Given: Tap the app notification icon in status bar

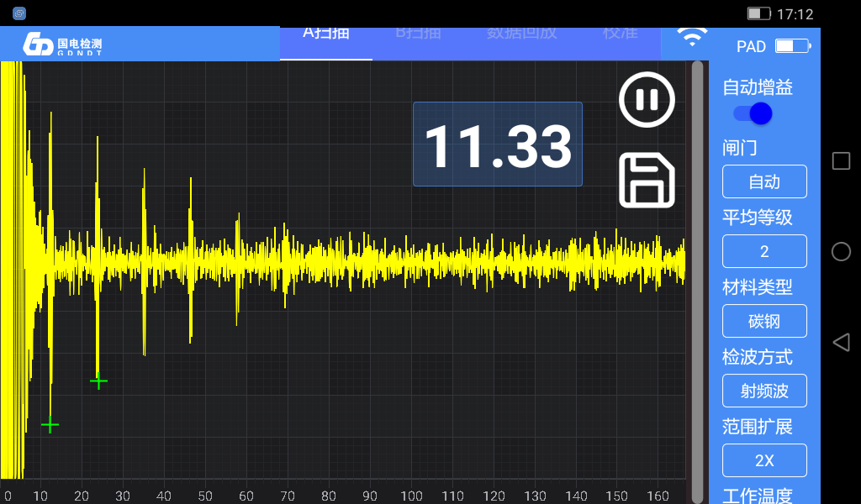Looking at the screenshot, I should [19, 13].
